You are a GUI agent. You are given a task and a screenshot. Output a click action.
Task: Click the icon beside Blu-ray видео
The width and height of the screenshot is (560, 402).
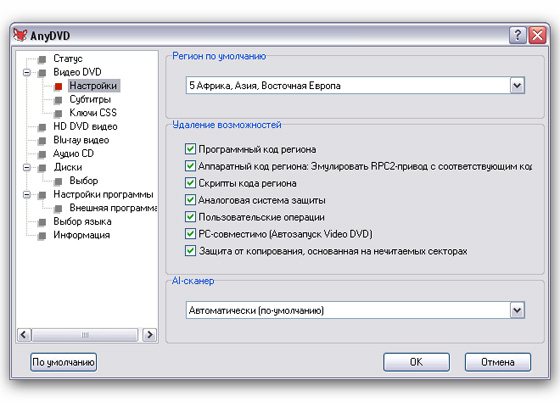(x=42, y=140)
